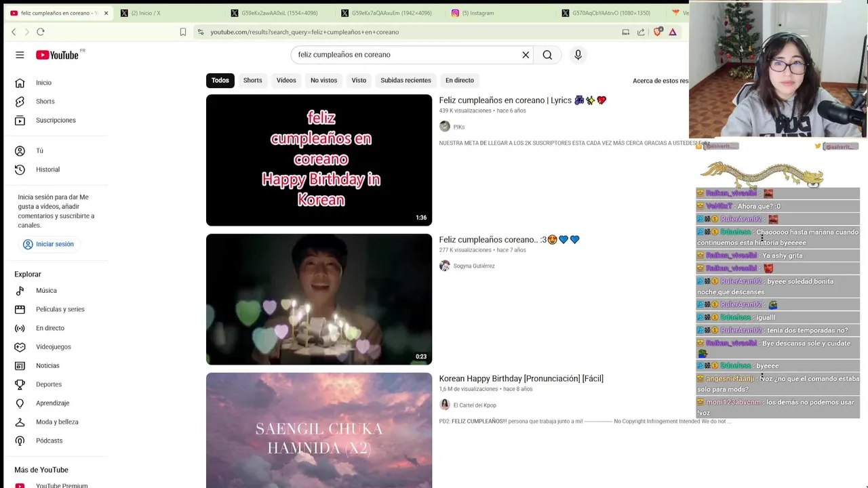Open the Saengil Chuka Hamnida thumbnail
Screen dimensions: 868x488
(319, 430)
